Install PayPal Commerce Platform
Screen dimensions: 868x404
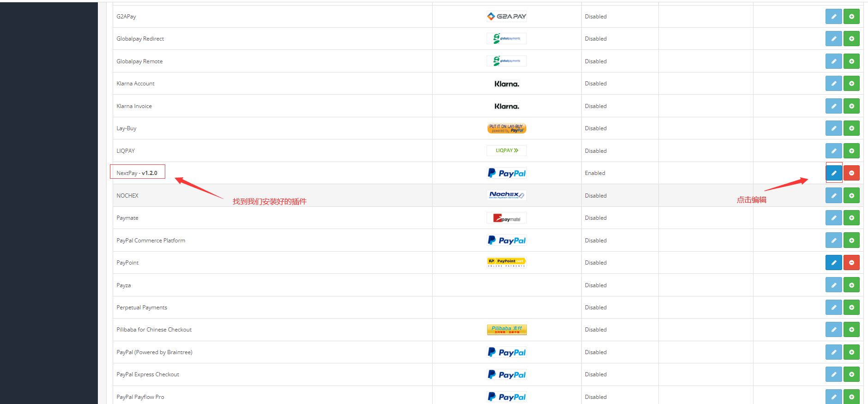(851, 241)
